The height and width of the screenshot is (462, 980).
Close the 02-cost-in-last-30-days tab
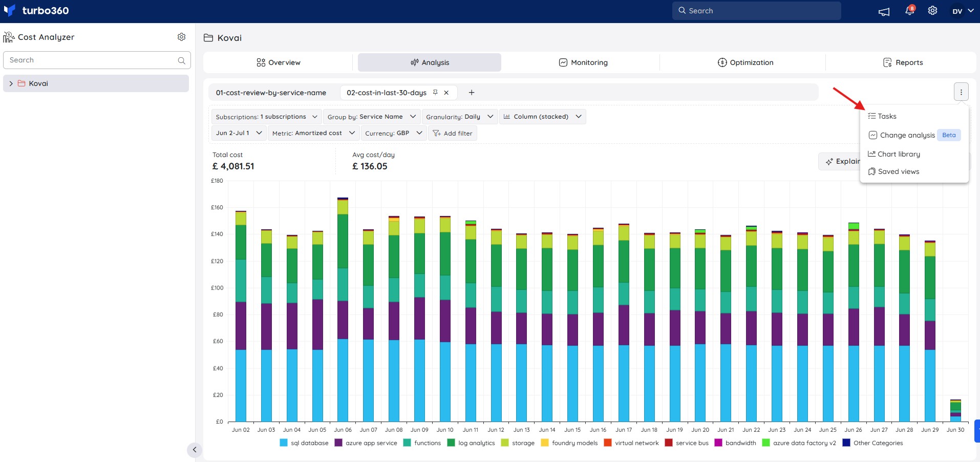(446, 93)
